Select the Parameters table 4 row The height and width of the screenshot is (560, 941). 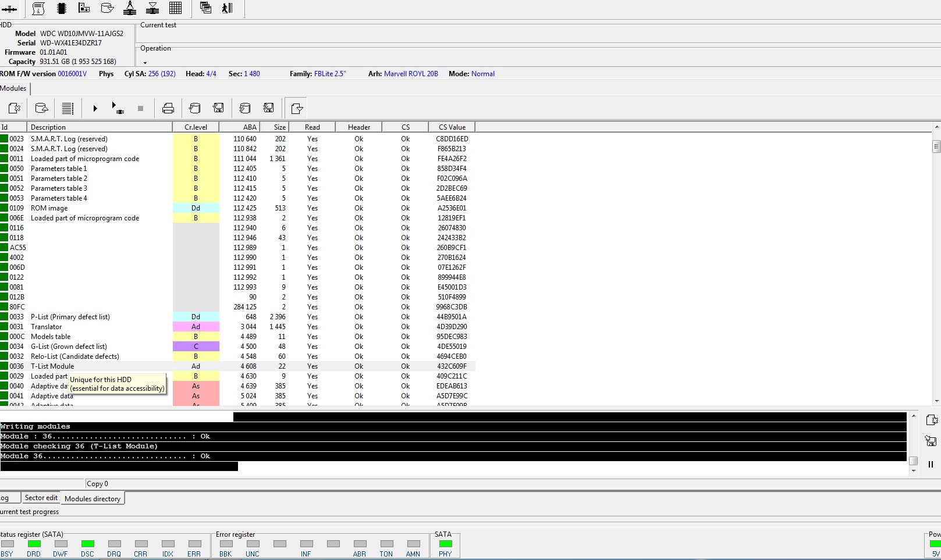[x=237, y=198]
